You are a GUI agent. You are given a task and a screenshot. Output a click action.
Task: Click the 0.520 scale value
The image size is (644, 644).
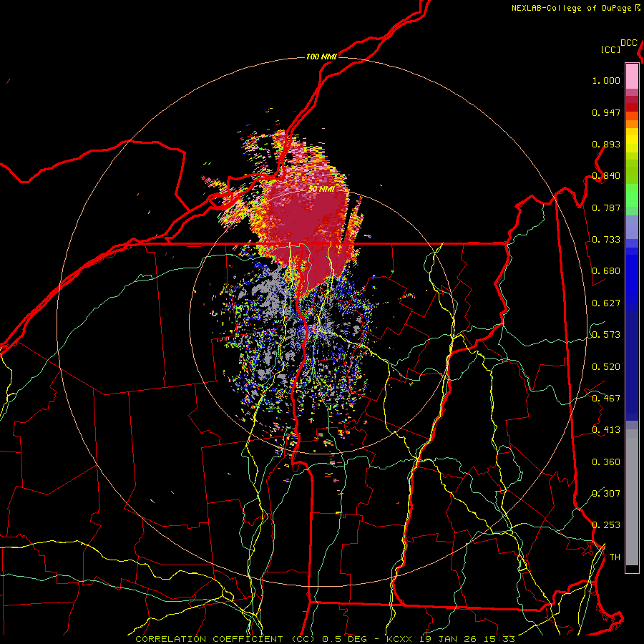pyautogui.click(x=606, y=367)
